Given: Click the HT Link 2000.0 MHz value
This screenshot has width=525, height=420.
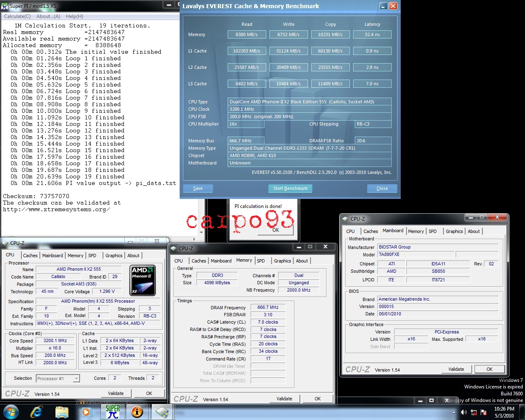Looking at the screenshot, I should point(55,363).
